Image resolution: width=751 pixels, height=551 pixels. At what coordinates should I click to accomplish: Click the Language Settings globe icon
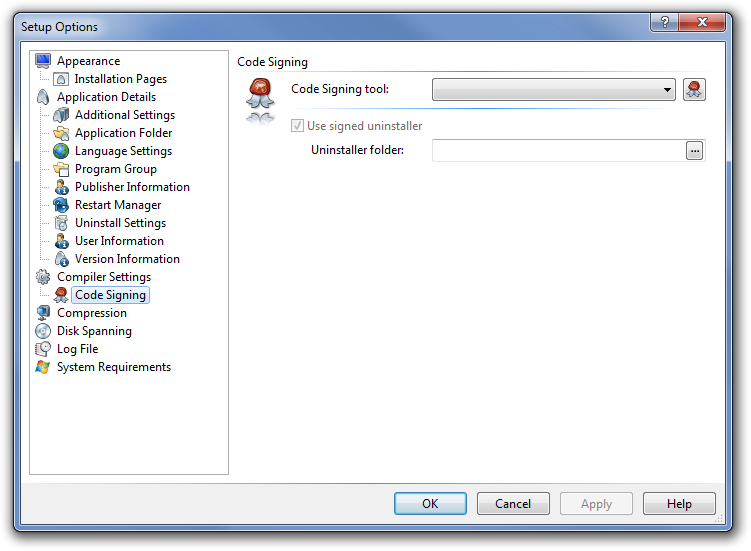(x=61, y=151)
